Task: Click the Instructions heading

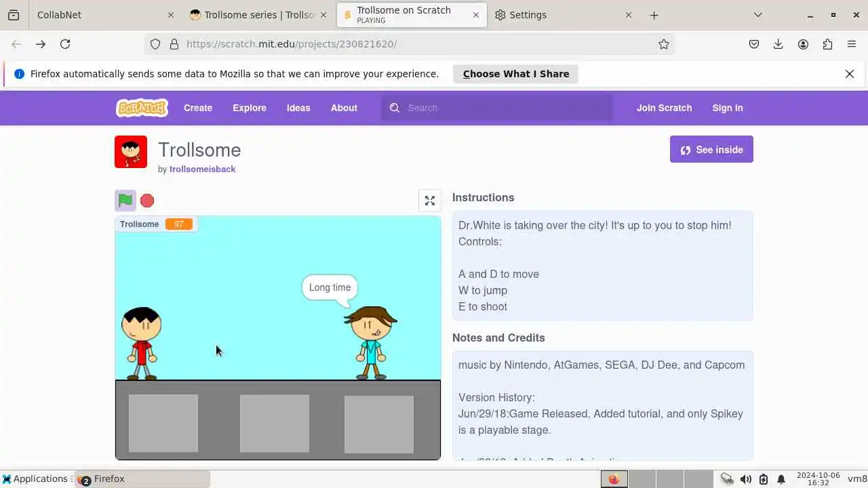Action: pos(483,198)
